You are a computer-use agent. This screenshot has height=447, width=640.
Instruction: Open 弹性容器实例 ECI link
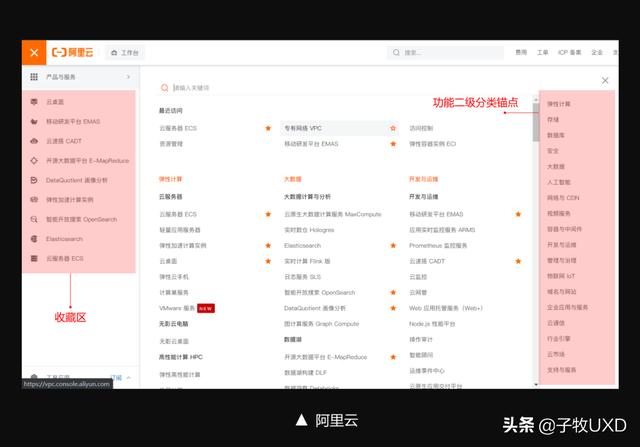click(x=432, y=144)
